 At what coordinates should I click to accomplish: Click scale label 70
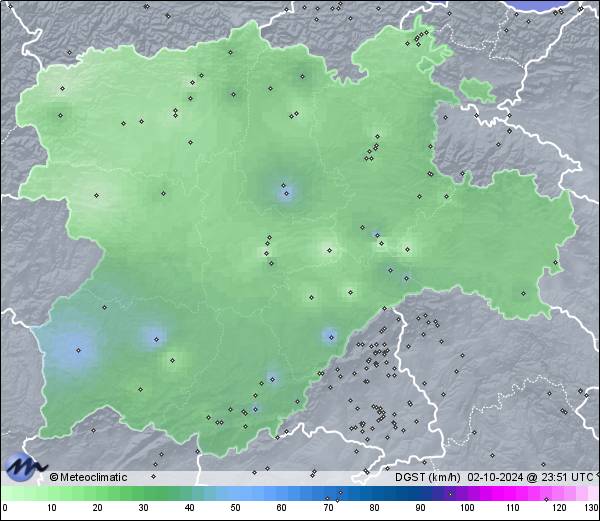pyautogui.click(x=328, y=508)
